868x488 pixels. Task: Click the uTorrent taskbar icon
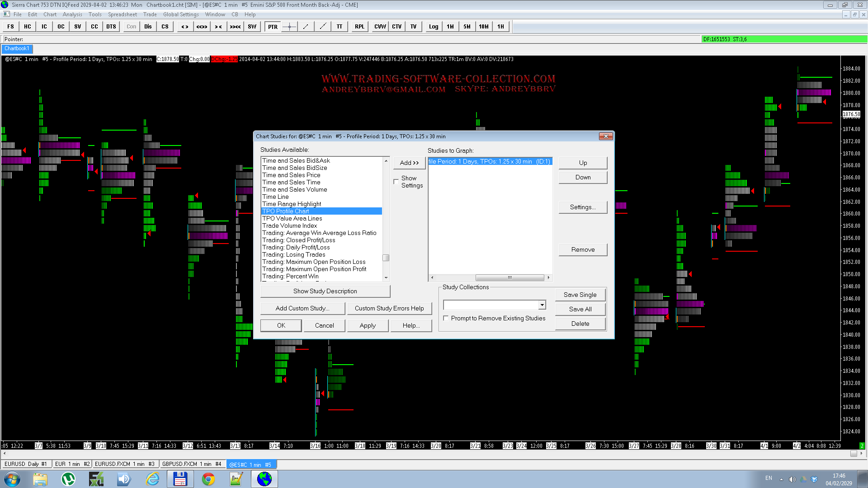[x=68, y=479]
